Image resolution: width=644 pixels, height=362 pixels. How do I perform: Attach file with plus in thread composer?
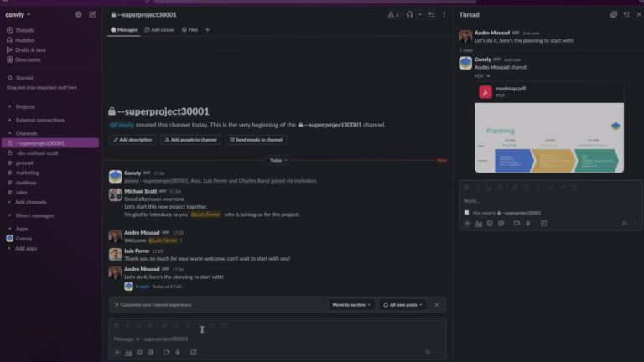pos(467,223)
